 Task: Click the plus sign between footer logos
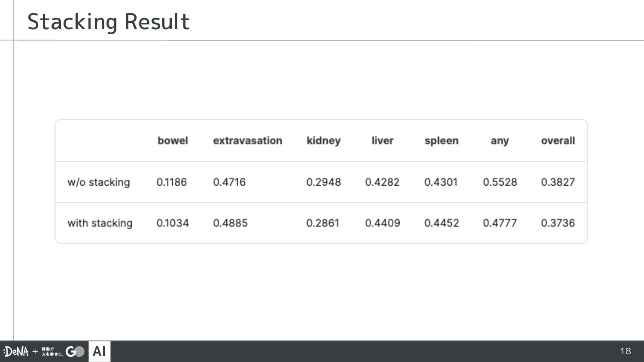click(x=35, y=352)
